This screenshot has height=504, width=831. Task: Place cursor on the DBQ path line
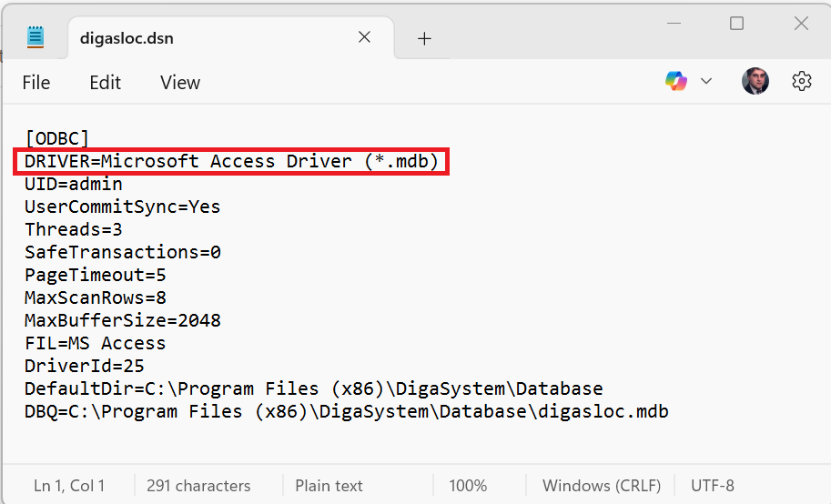[347, 412]
